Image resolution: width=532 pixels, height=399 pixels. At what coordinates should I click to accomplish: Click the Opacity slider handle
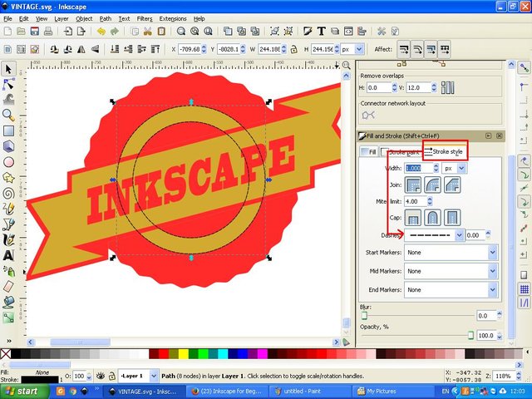click(x=470, y=335)
